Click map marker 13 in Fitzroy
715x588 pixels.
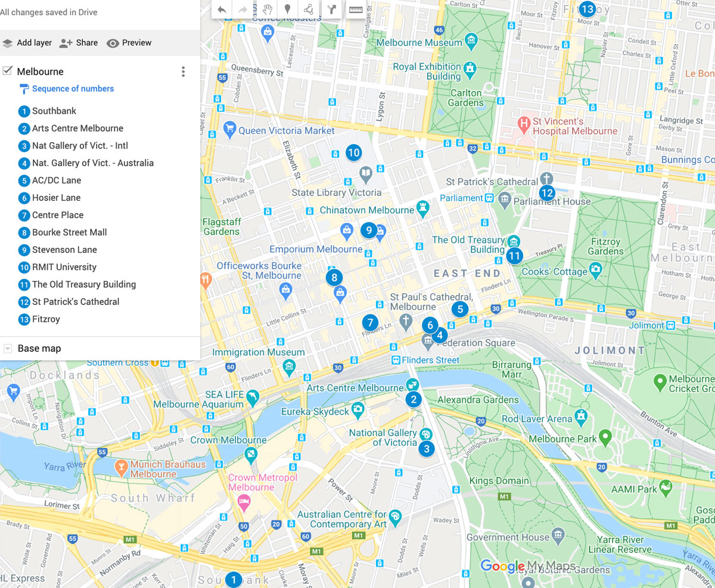587,8
